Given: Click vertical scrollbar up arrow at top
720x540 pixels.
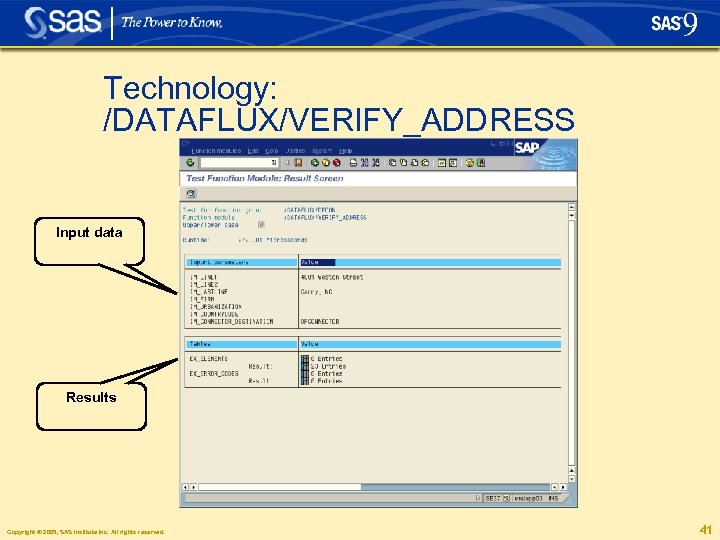Looking at the screenshot, I should [x=572, y=207].
